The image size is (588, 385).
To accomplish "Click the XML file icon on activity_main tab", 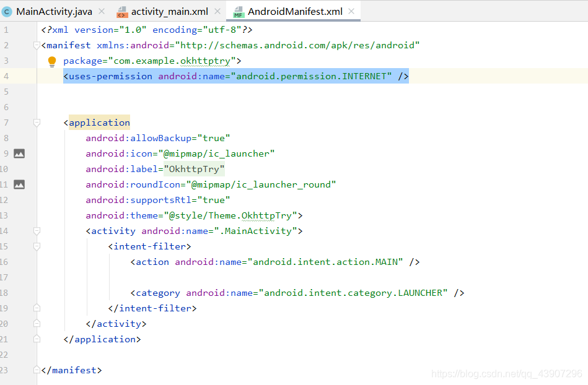I will point(122,12).
